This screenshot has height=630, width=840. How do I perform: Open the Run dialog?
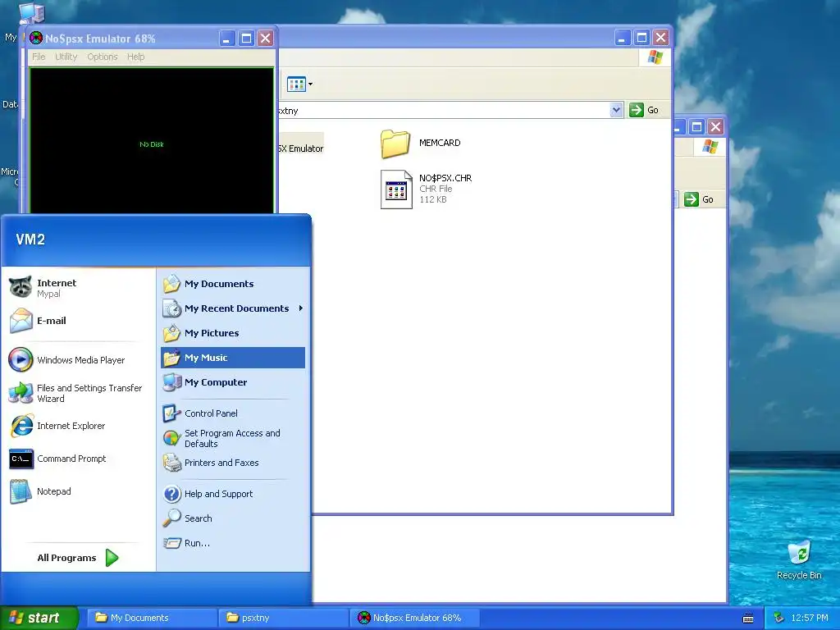tap(232, 543)
